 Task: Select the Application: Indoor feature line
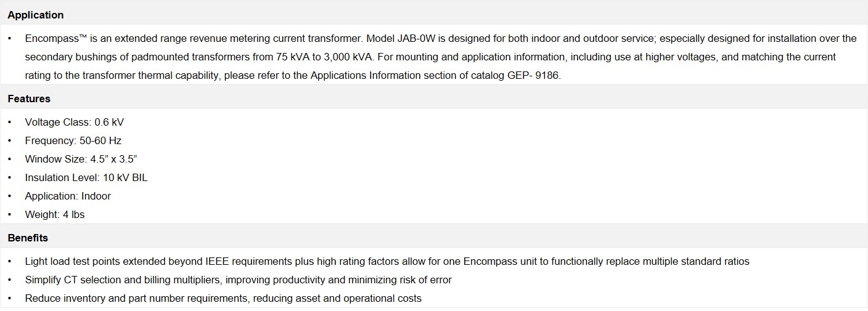[68, 196]
